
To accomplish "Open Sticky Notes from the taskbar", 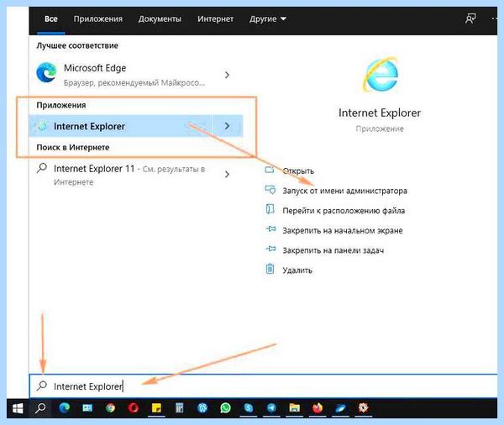I will pos(156,408).
